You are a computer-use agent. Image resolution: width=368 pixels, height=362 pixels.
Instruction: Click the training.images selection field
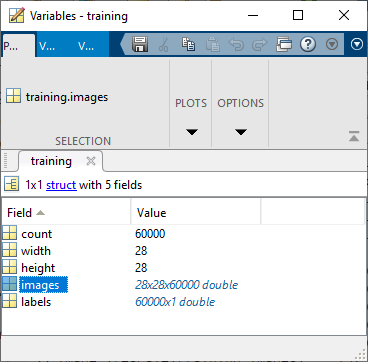tap(67, 97)
